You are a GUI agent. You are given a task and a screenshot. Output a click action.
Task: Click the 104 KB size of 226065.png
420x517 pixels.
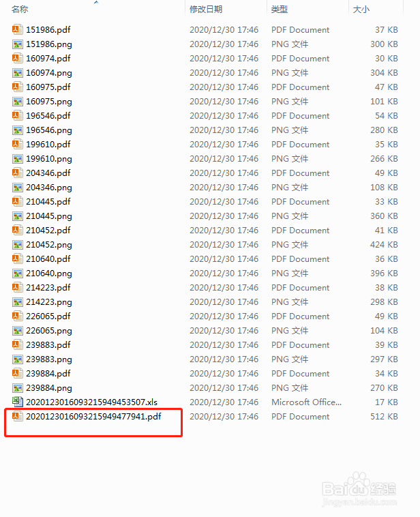point(384,331)
